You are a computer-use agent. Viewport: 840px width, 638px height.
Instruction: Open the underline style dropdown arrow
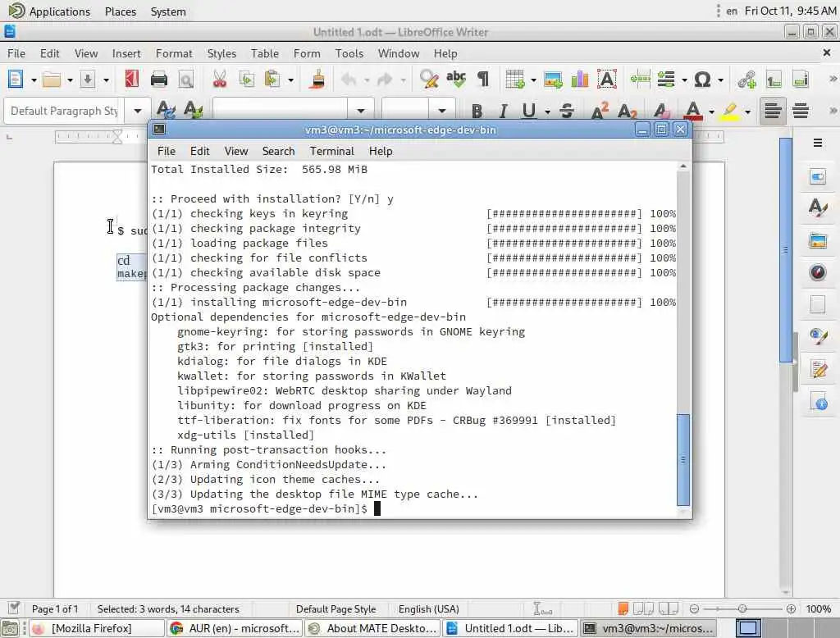point(547,112)
